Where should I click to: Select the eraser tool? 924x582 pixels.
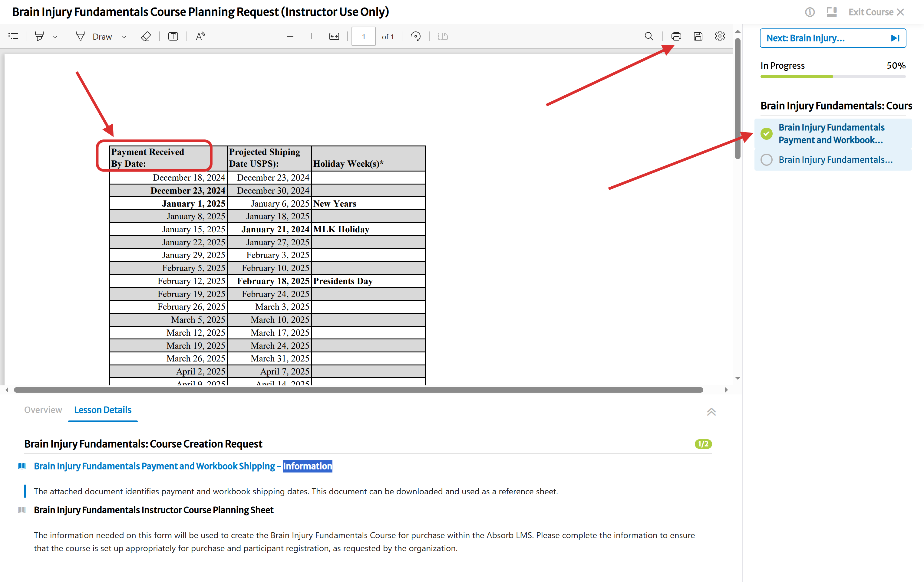pyautogui.click(x=146, y=36)
